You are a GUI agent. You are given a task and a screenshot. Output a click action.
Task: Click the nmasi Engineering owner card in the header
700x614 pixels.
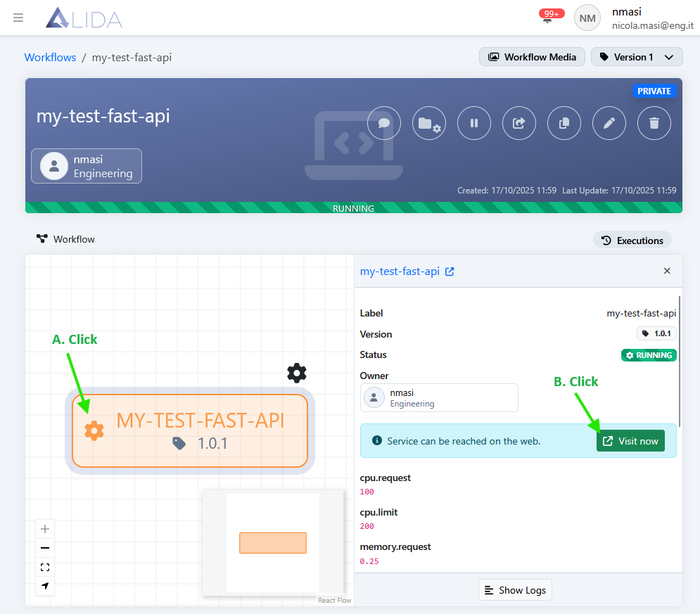click(87, 166)
